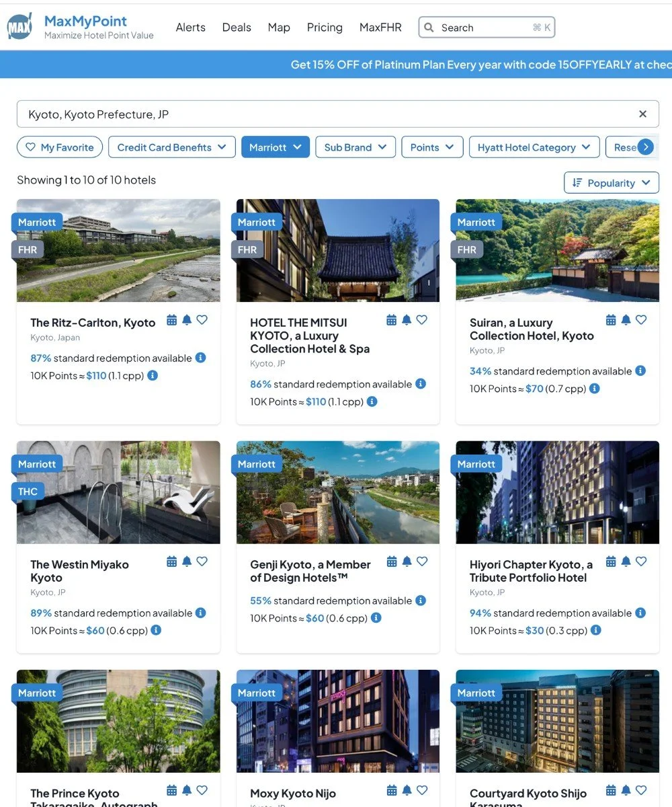
Task: Click the MaxMyPoint logo icon
Action: (19, 27)
